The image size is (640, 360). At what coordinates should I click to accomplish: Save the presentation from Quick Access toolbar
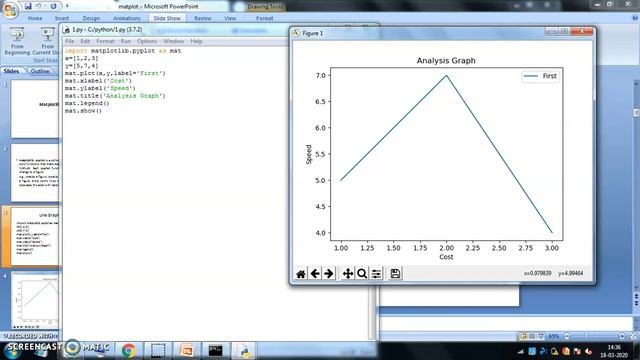(x=28, y=6)
